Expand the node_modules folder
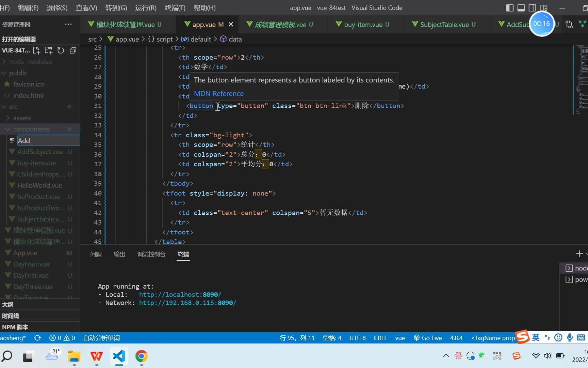This screenshot has width=588, height=368. pyautogui.click(x=40, y=62)
